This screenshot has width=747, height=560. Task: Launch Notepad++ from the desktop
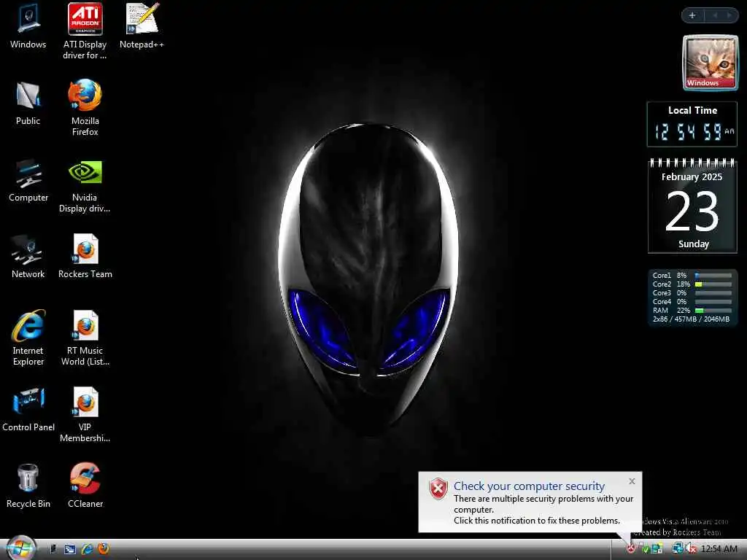point(142,26)
